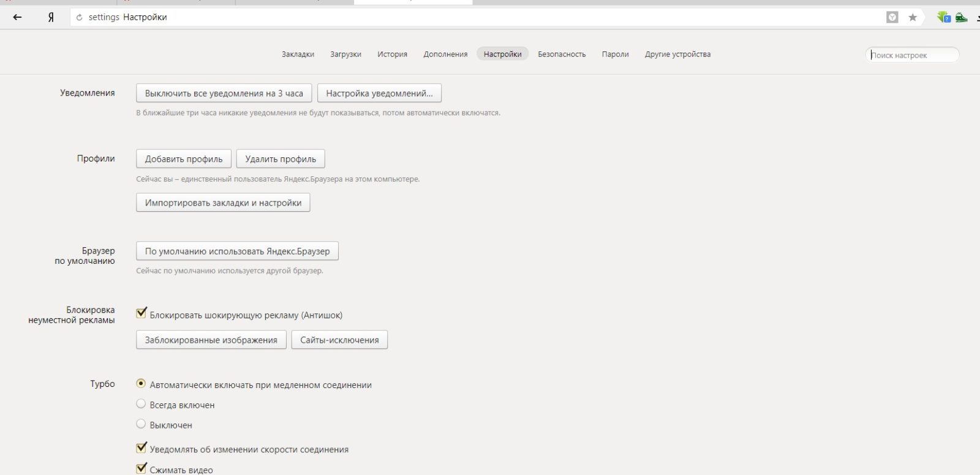Click the green train extension icon

pyautogui.click(x=962, y=17)
